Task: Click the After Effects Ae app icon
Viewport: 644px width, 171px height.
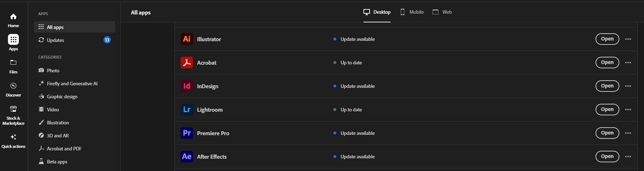Action: (x=187, y=157)
